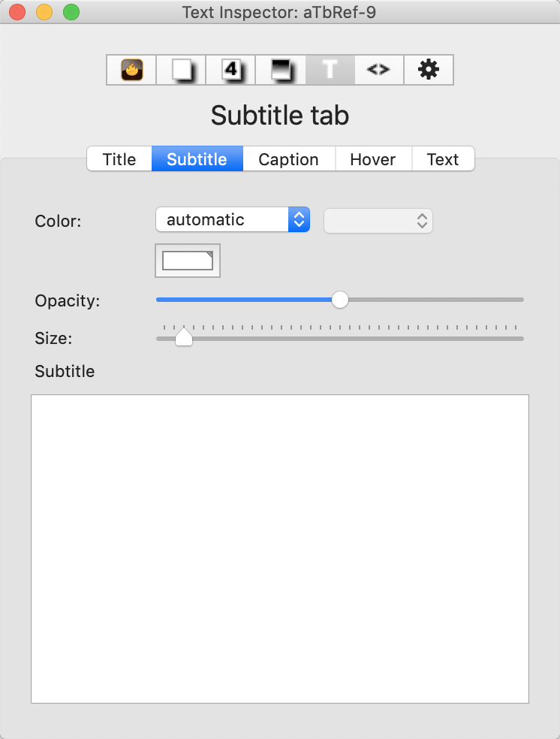Select the Subtitle tab
The image size is (560, 739).
pyautogui.click(x=197, y=158)
